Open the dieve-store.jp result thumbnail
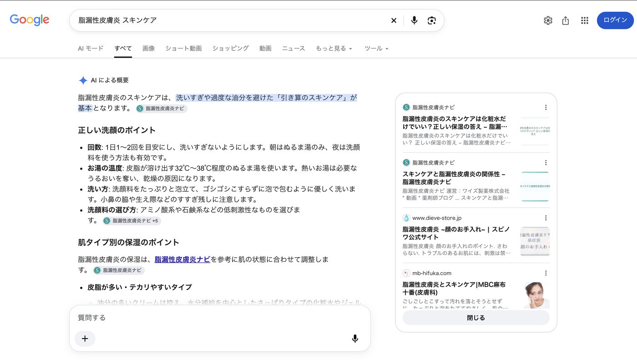 pyautogui.click(x=535, y=241)
